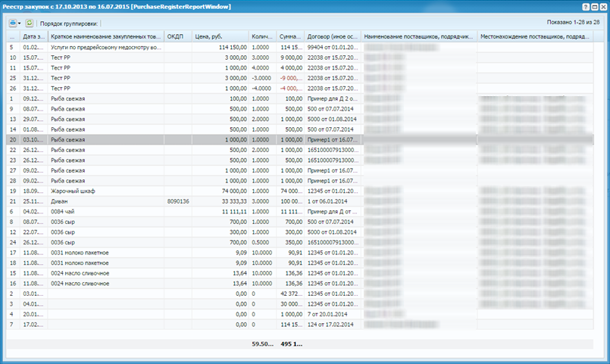Click the highlighted row number 20
Image resolution: width=610 pixels, height=364 pixels.
tap(13, 140)
